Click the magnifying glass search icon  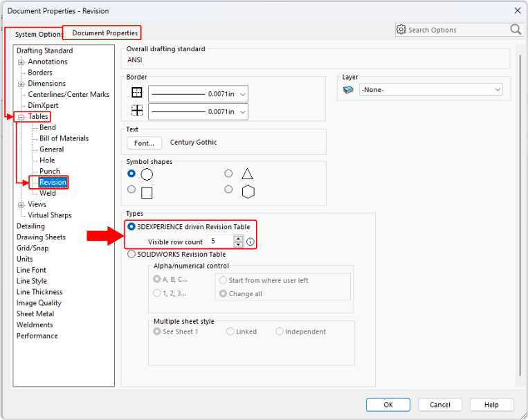[516, 30]
